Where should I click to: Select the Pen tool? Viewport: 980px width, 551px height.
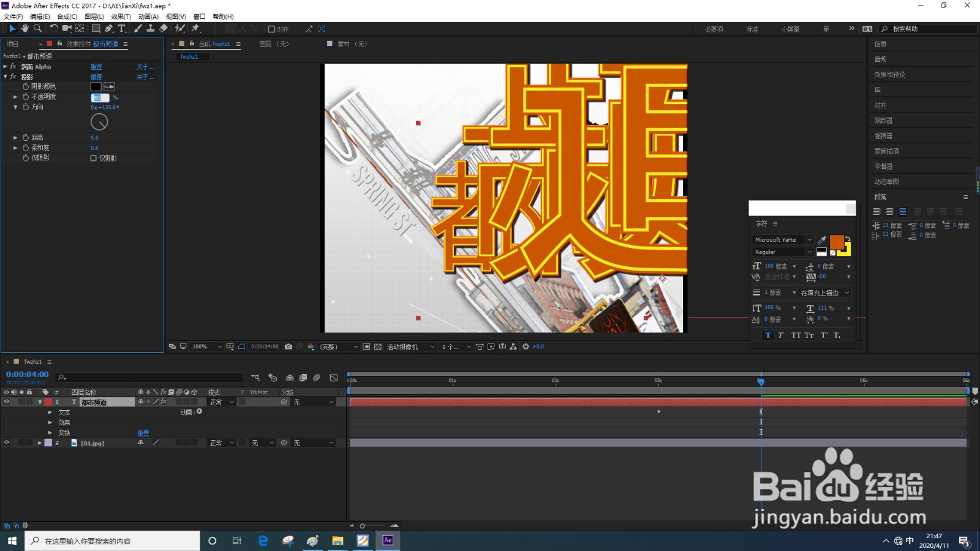coord(108,28)
